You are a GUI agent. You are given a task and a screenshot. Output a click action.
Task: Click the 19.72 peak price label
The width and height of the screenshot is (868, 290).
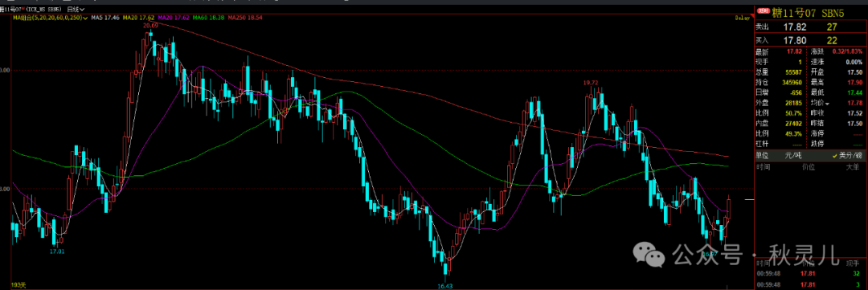click(x=592, y=83)
